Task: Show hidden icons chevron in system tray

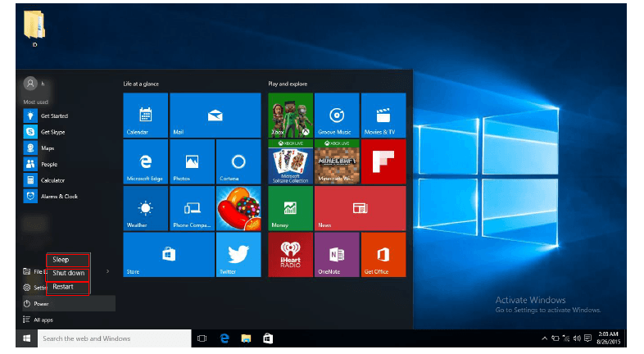Action: (x=544, y=338)
